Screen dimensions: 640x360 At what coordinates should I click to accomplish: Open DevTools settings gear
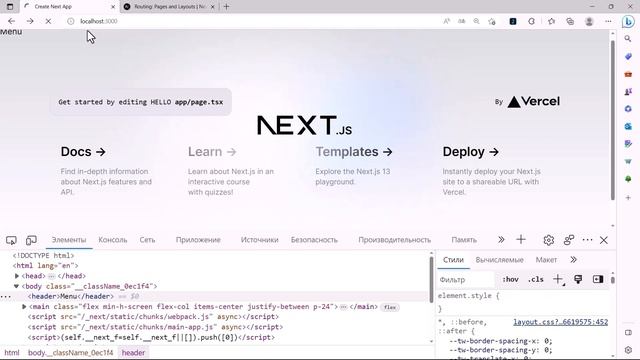click(x=549, y=240)
